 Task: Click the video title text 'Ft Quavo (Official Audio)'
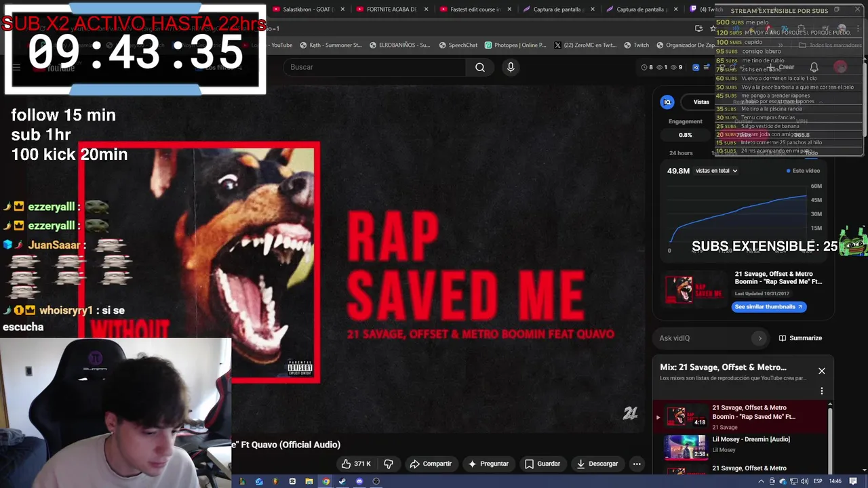[x=292, y=445]
